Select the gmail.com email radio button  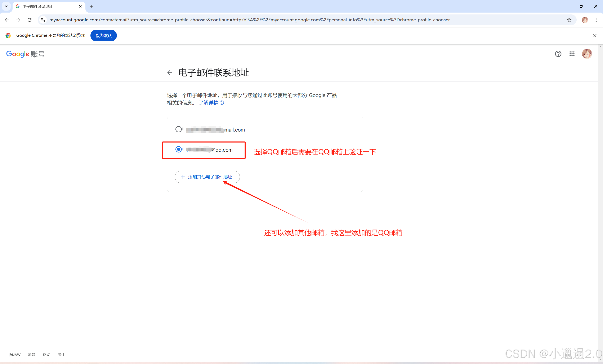(179, 129)
